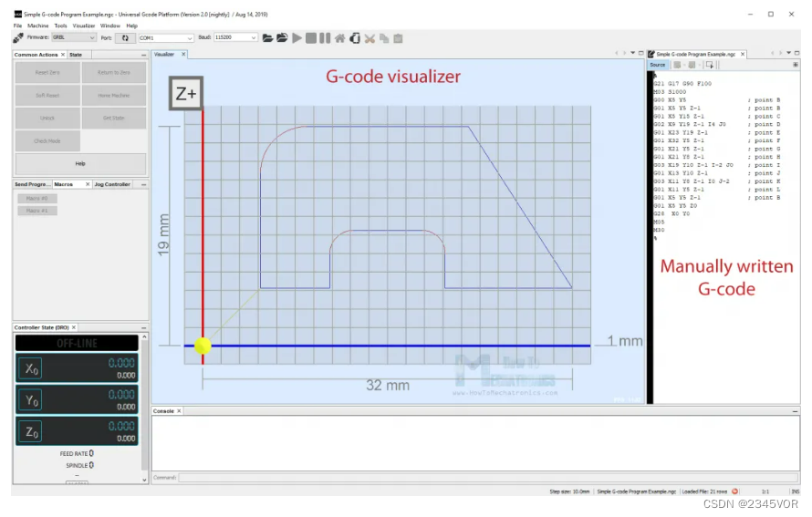Open the Baud 115200 dropdown
Screen dimensions: 812x517
point(235,37)
